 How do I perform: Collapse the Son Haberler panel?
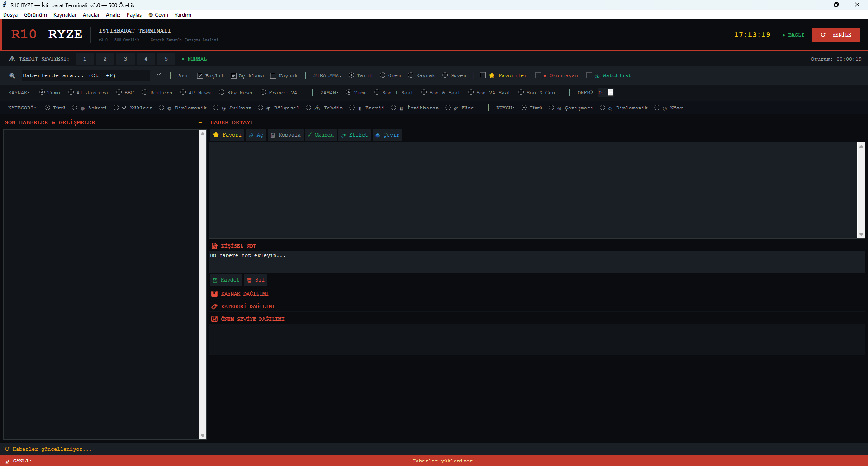[x=200, y=122]
